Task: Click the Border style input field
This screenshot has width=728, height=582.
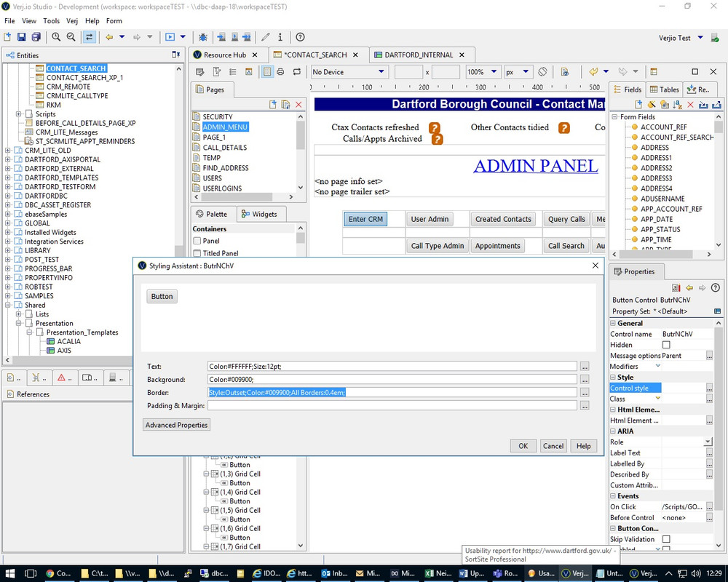Action: 392,393
